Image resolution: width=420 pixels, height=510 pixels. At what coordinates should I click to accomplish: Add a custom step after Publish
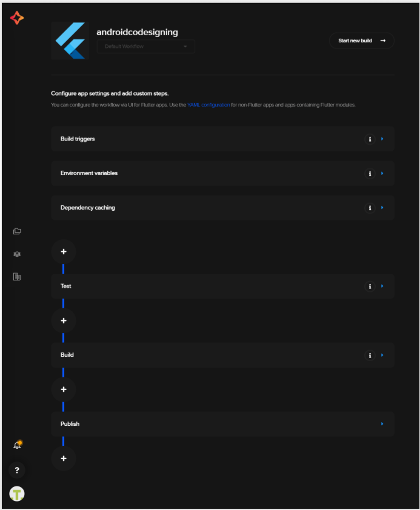click(64, 459)
